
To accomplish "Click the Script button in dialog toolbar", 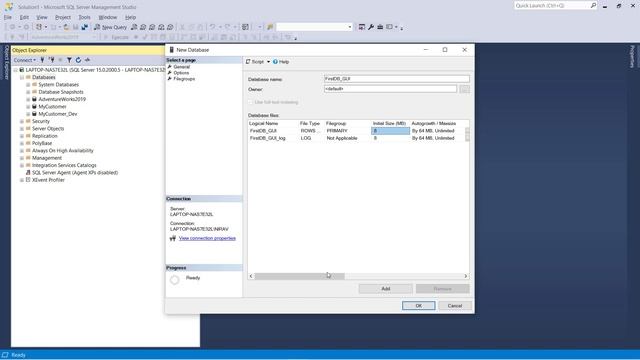I will (x=255, y=62).
